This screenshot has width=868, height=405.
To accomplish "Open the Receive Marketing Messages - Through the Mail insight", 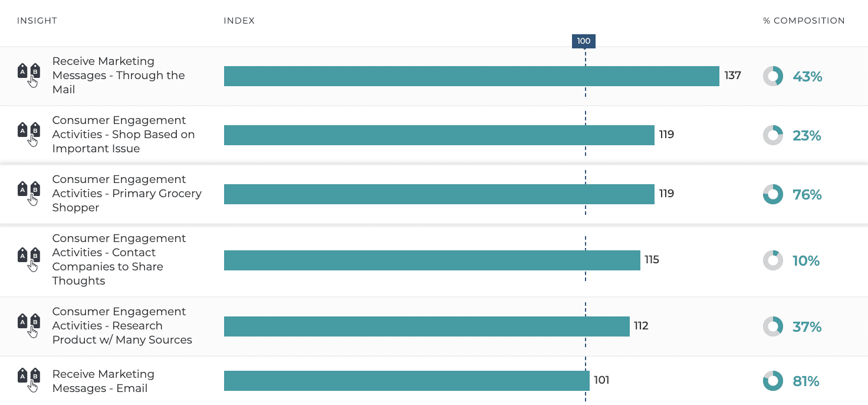I will point(119,76).
